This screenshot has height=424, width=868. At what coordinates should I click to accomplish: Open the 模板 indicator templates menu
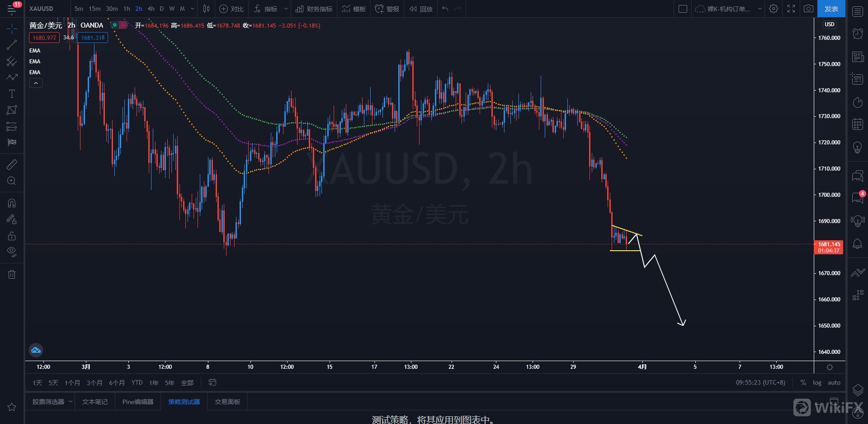[x=354, y=9]
